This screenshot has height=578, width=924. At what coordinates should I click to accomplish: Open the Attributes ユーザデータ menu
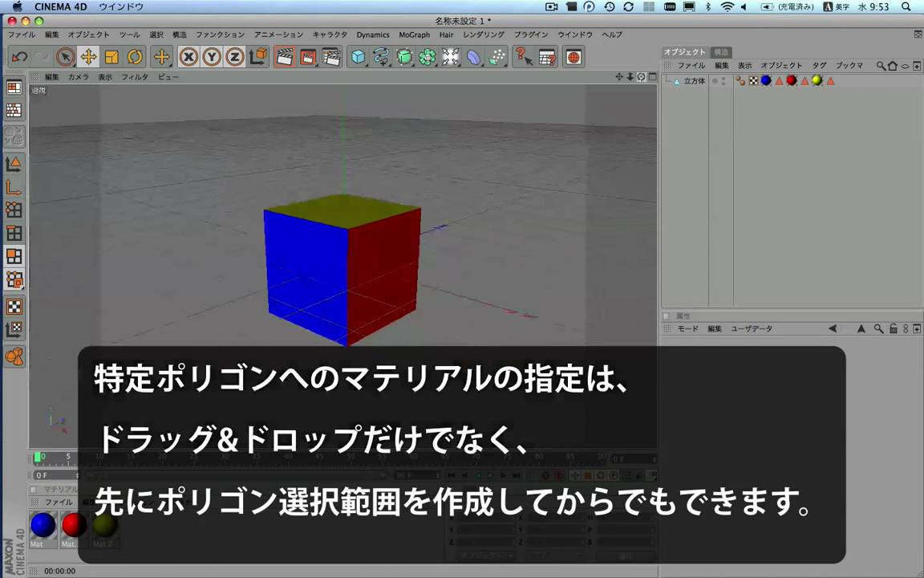coord(752,328)
